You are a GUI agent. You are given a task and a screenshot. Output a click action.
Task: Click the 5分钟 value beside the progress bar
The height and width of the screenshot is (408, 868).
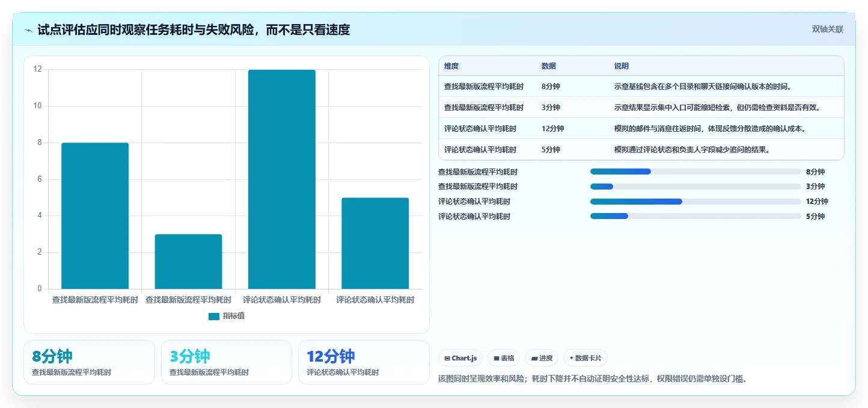click(815, 217)
